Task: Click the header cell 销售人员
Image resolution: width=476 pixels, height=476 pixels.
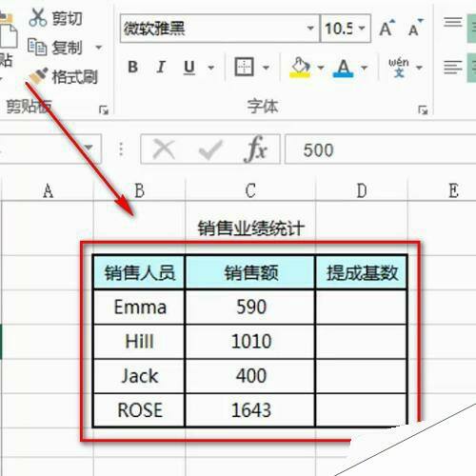Action: [x=139, y=272]
